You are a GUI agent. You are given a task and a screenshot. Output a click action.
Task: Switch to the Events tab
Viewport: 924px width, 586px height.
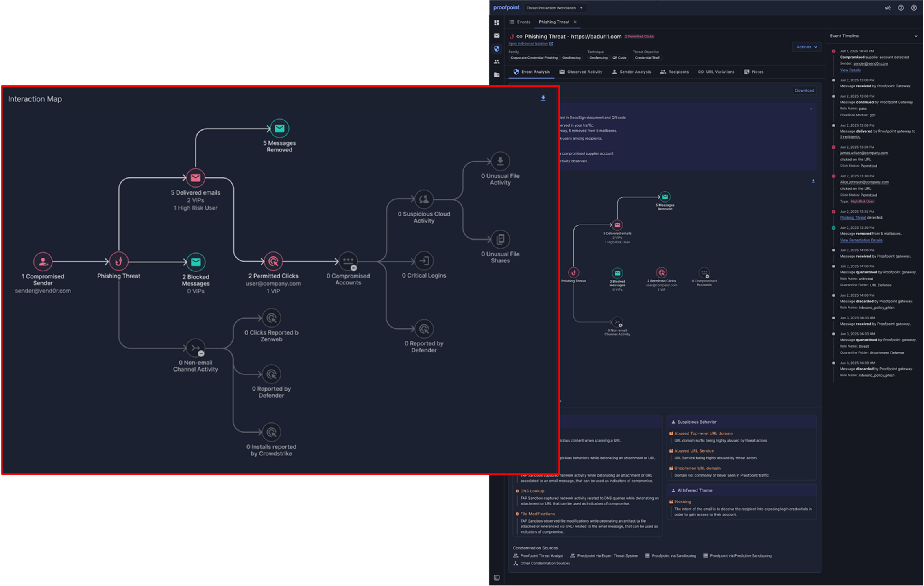520,22
